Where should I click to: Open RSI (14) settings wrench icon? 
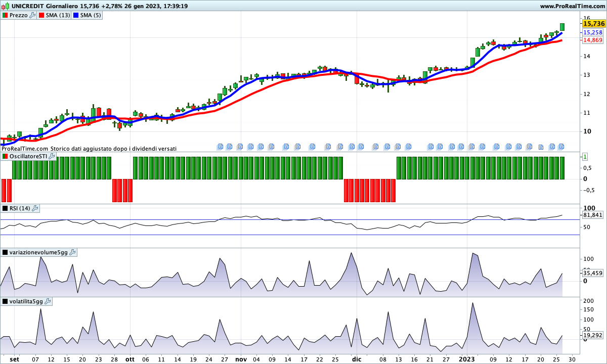click(x=35, y=208)
